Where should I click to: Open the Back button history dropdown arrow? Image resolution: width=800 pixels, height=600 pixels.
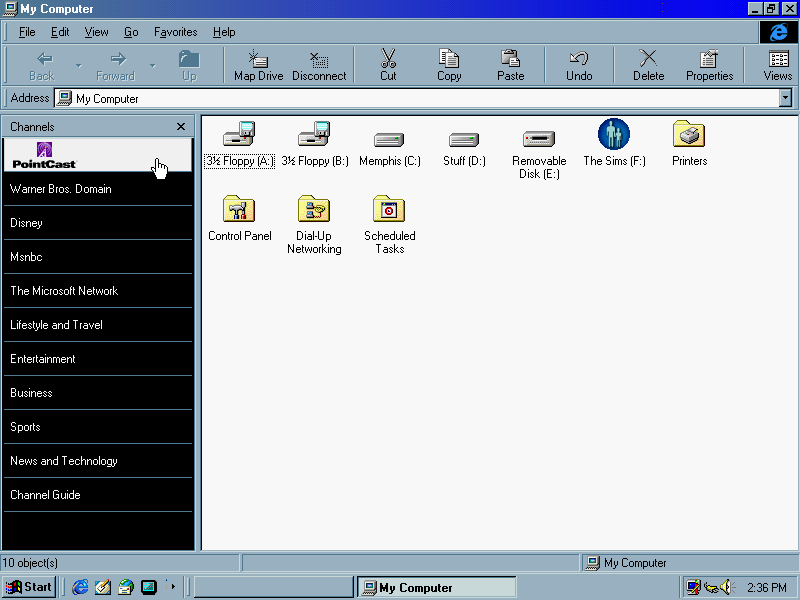pos(78,66)
